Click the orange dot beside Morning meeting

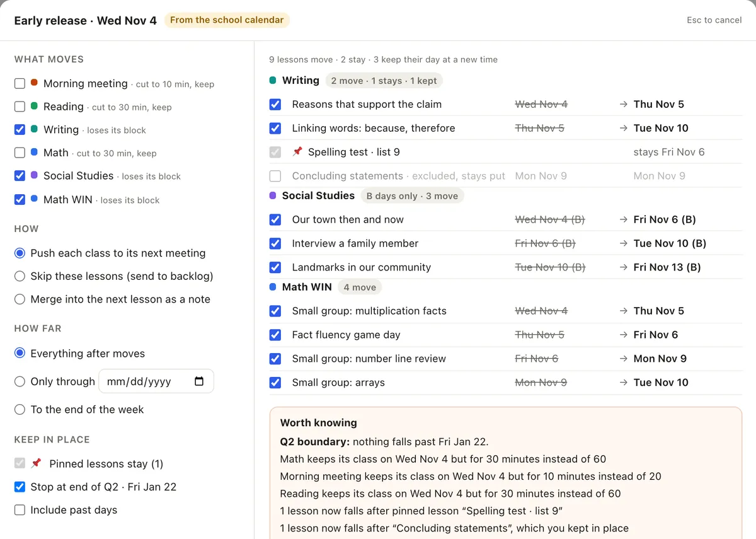(34, 83)
